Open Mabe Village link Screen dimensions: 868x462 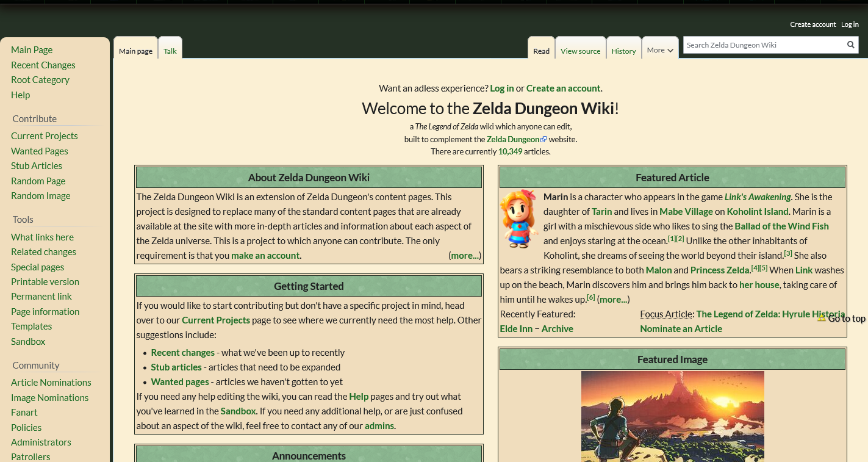686,211
